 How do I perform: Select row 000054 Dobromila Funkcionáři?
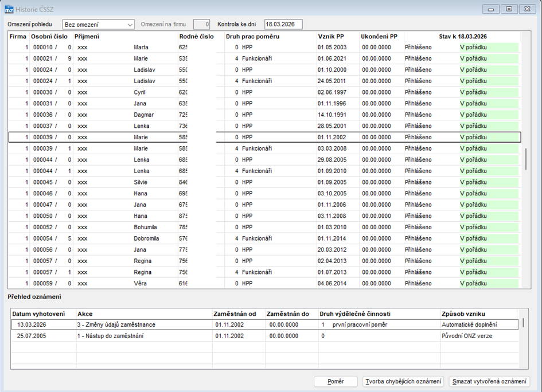[264, 238]
